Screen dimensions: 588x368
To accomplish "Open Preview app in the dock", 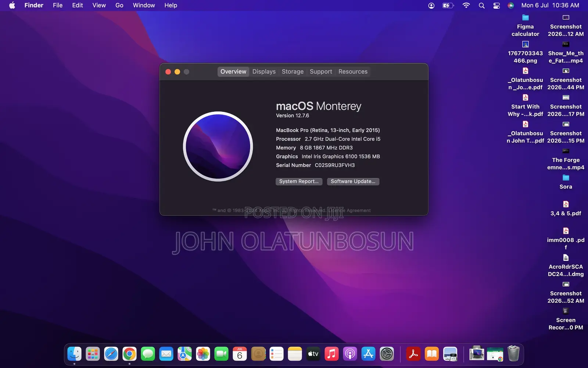I will 450,354.
